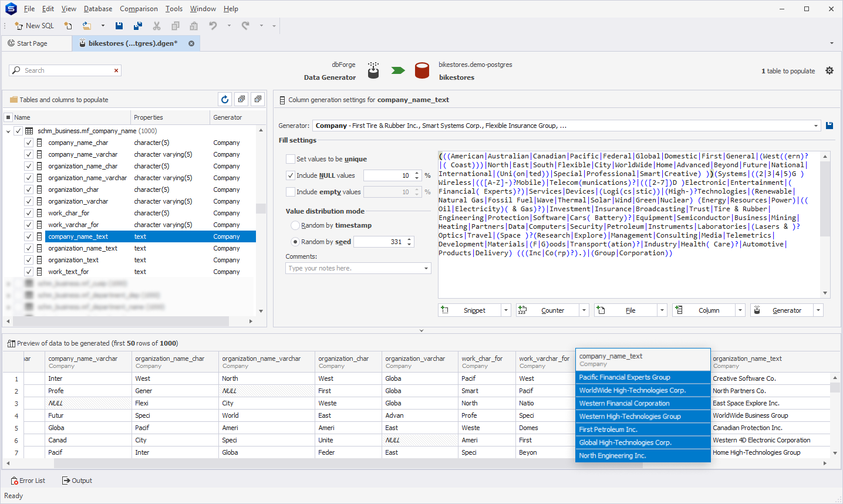
Task: Uncheck company_name_char column checkbox
Action: [x=28, y=143]
